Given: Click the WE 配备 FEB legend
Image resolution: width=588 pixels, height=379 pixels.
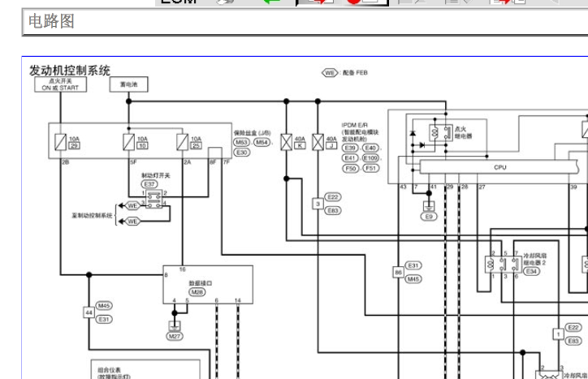Looking at the screenshot, I should click(x=344, y=73).
